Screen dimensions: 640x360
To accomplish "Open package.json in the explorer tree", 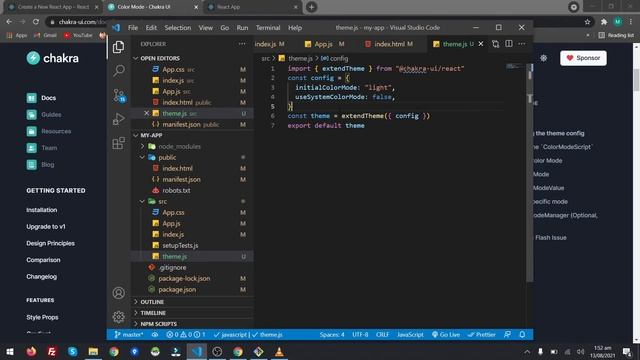I will point(177,289).
